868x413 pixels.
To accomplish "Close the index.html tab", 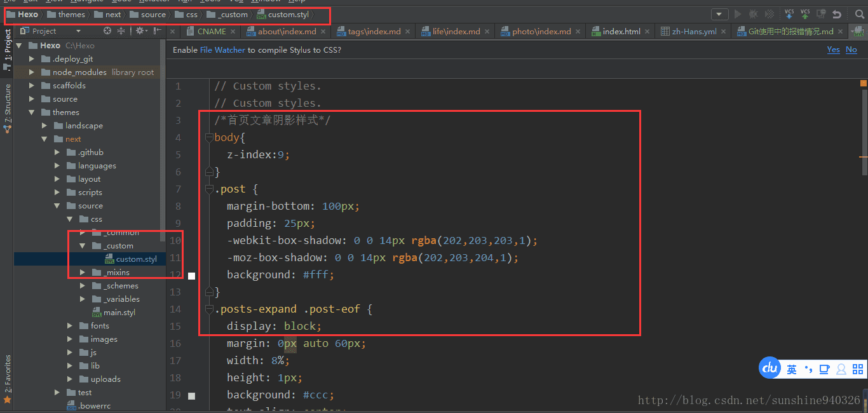I will [x=647, y=31].
